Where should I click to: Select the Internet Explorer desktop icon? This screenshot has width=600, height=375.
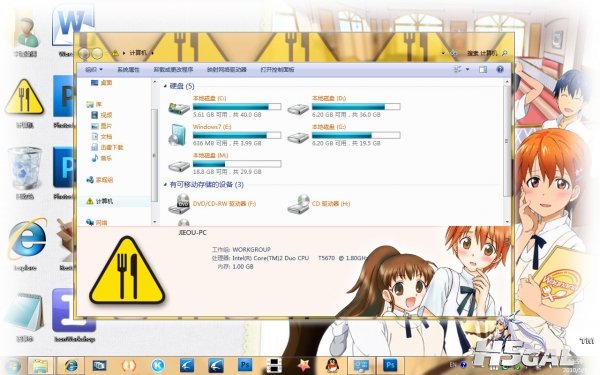[x=27, y=239]
